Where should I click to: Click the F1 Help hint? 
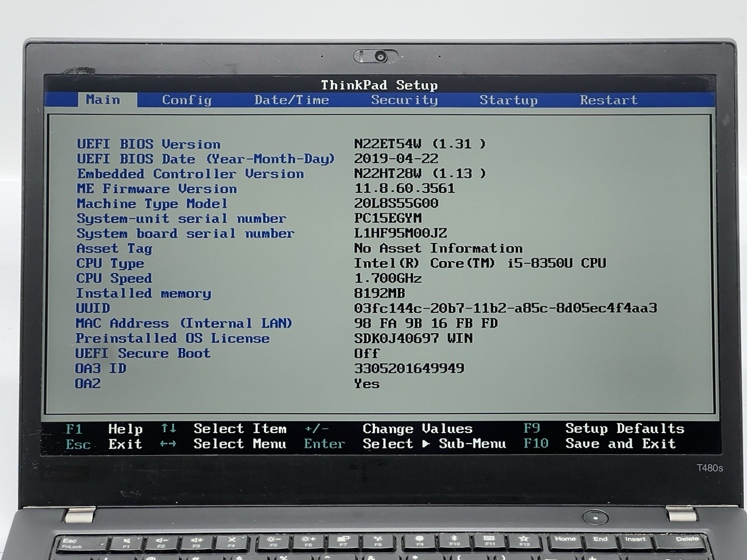[104, 429]
